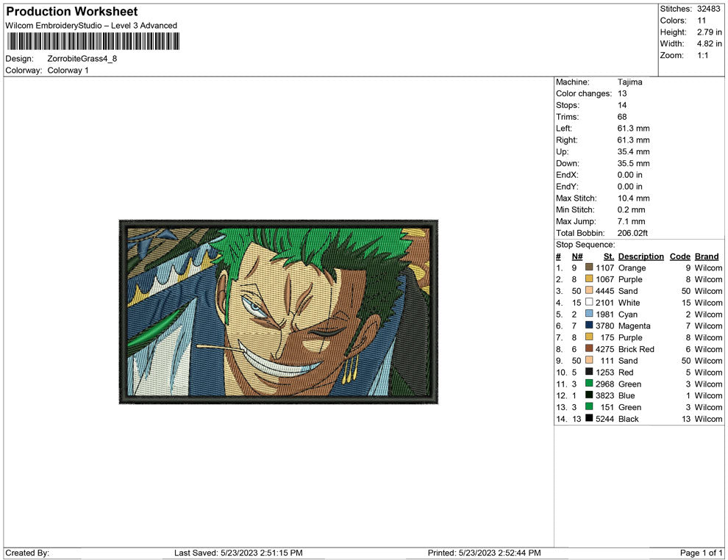
Task: Click the Red 1253 color swatch
Action: 589,372
